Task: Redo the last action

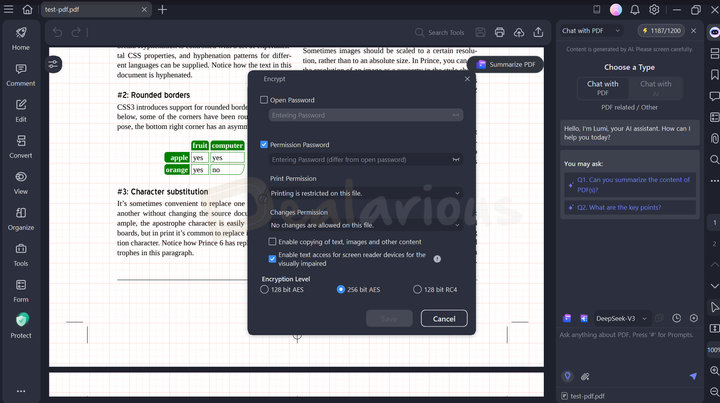Action: click(x=76, y=32)
